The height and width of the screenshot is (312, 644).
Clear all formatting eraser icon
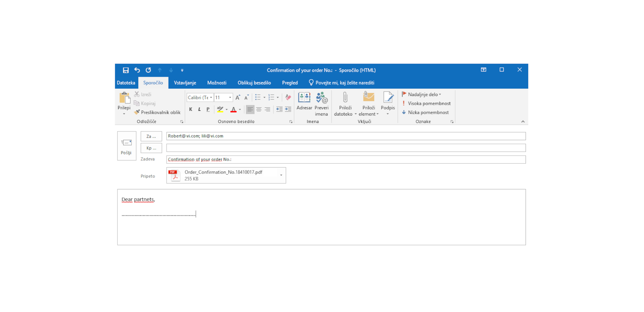tap(288, 97)
